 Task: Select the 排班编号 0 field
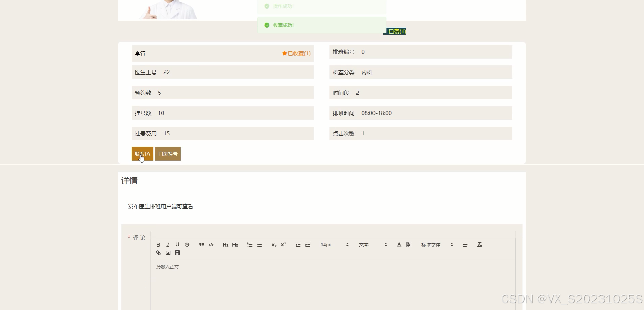(x=421, y=52)
